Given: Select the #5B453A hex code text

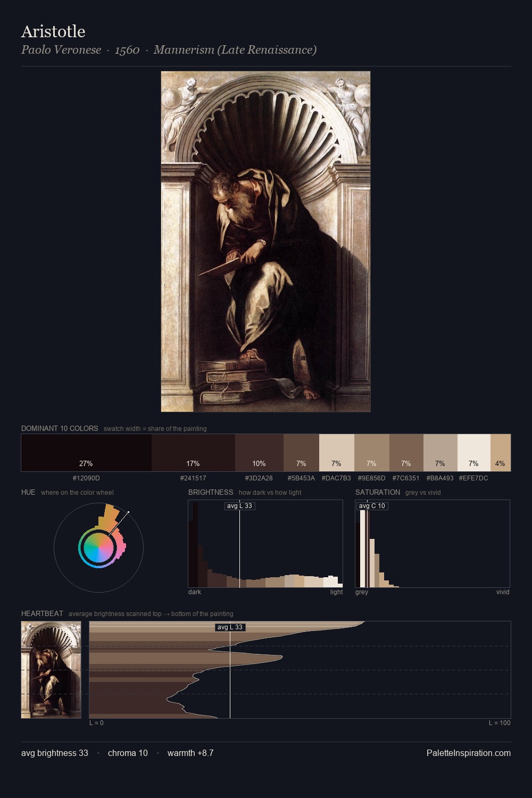Looking at the screenshot, I should pyautogui.click(x=301, y=478).
